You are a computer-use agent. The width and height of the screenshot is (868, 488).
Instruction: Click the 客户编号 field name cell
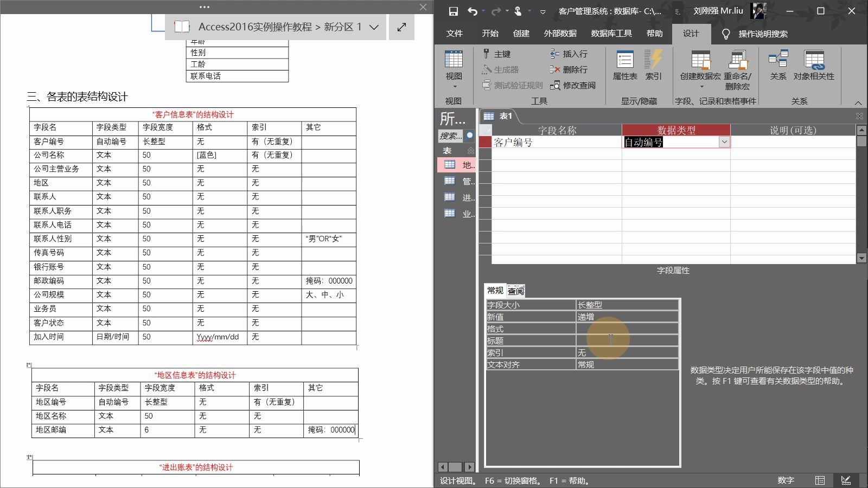557,142
